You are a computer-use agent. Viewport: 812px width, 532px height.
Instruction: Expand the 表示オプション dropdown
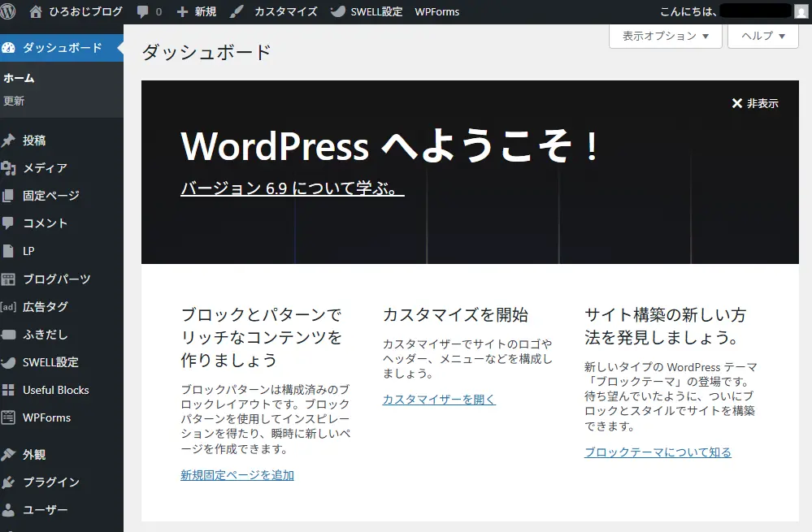666,36
